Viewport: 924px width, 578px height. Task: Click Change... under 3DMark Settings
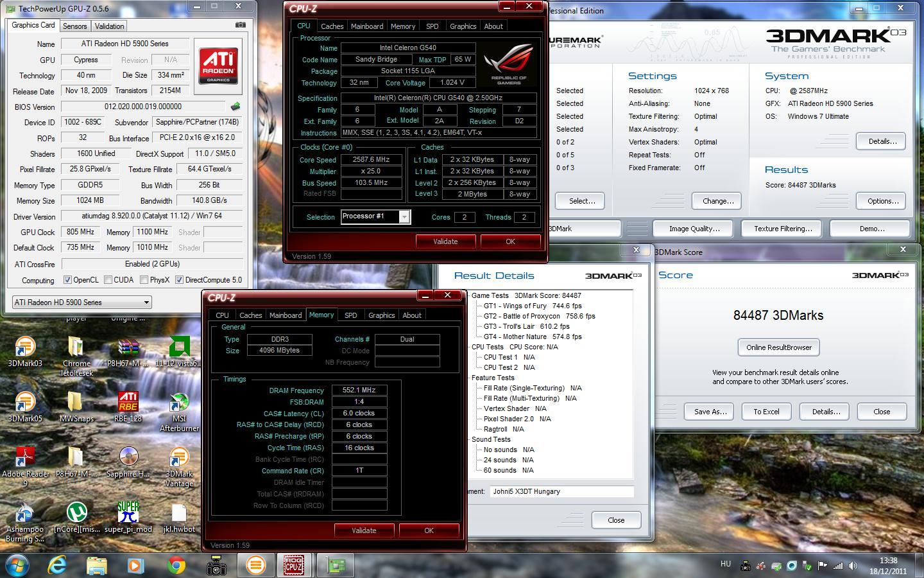coord(717,201)
